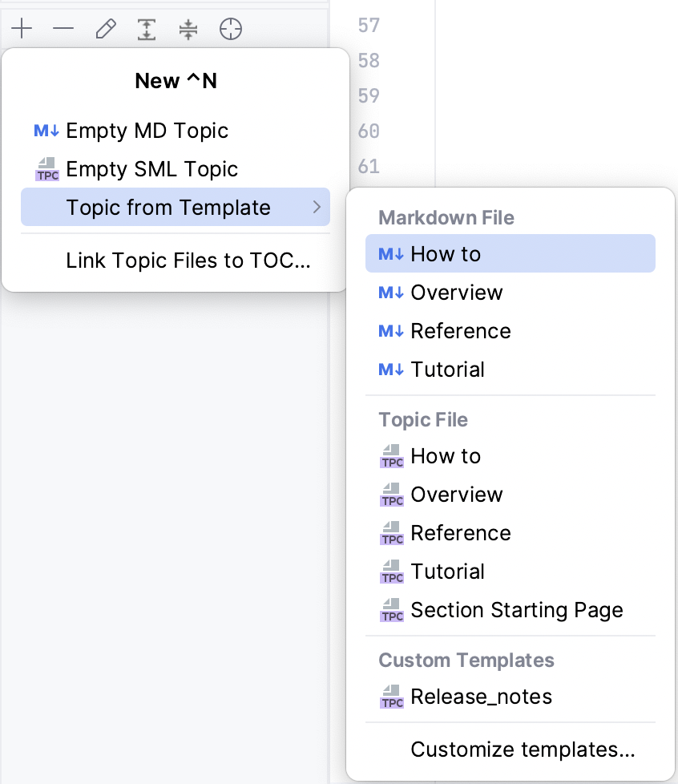Choose the Overview topic file template

(x=457, y=494)
